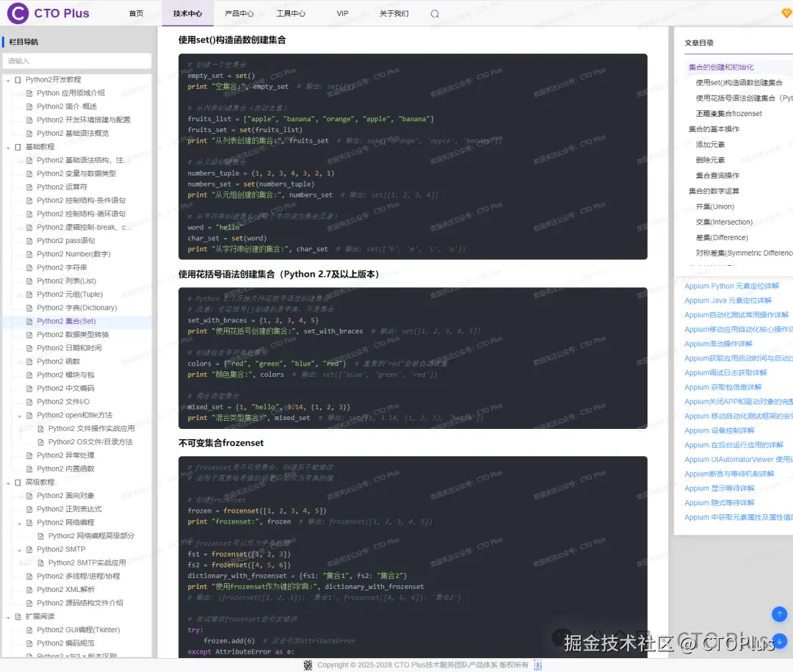Click the 使用set()构造函数创建集合 heading

(x=232, y=40)
